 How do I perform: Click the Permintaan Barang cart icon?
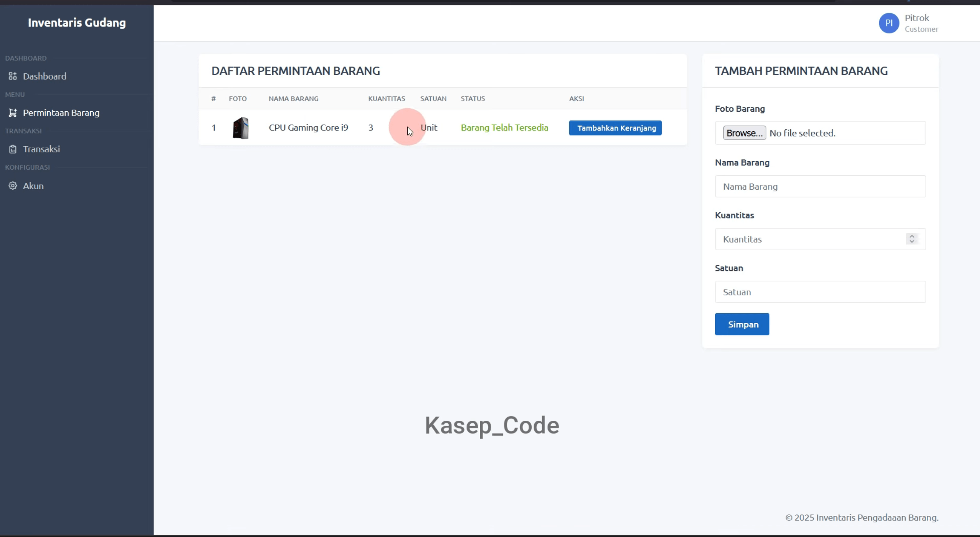pyautogui.click(x=13, y=112)
